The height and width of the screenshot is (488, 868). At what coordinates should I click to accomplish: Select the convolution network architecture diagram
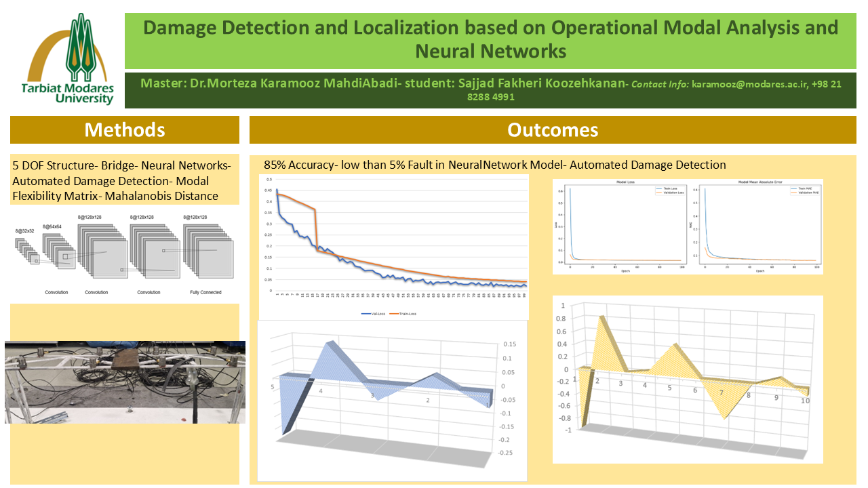pos(124,254)
